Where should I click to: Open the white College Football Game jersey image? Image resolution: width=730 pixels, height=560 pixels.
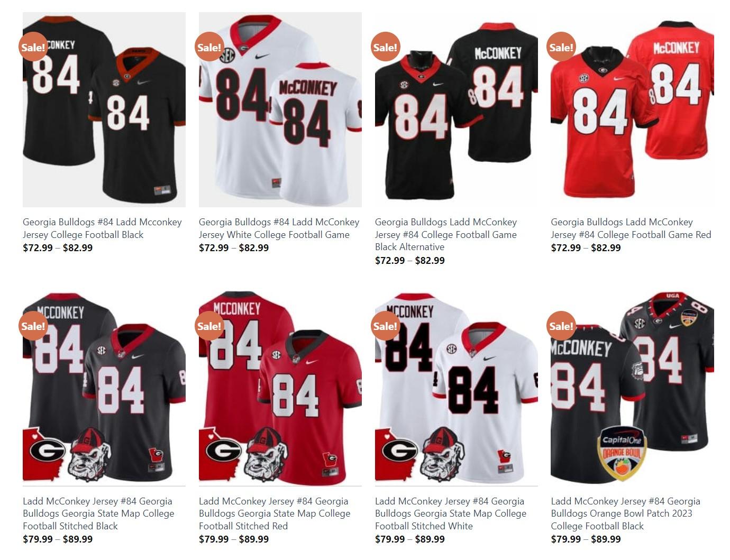pos(280,109)
